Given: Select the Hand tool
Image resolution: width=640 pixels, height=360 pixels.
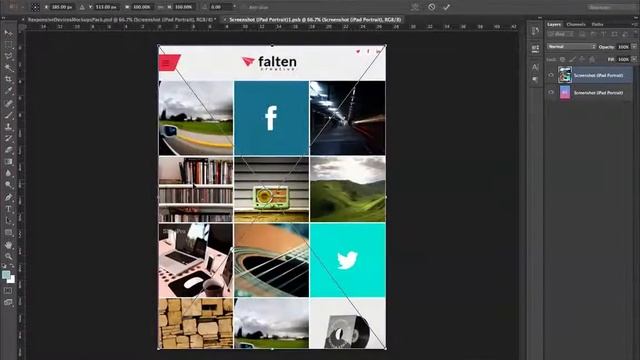Looking at the screenshot, I should pos(8,245).
